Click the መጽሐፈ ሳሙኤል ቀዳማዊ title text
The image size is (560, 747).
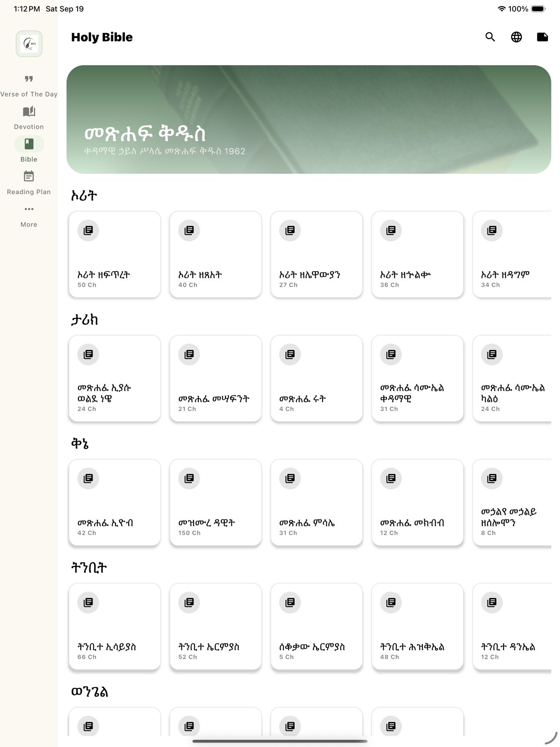(x=412, y=393)
